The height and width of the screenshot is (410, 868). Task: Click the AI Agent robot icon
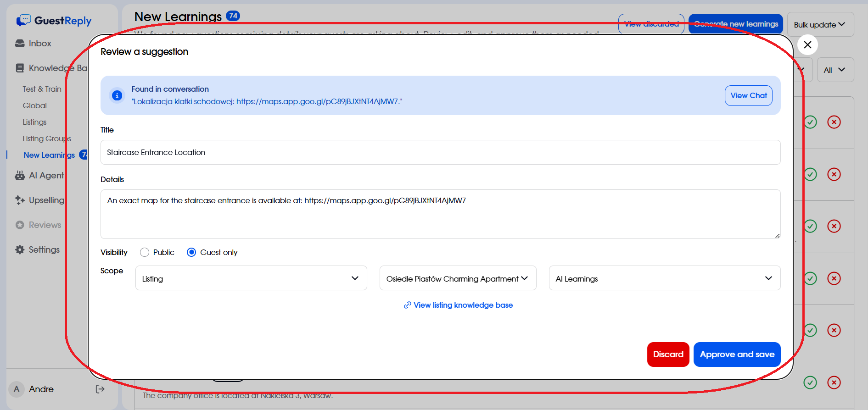pyautogui.click(x=20, y=176)
